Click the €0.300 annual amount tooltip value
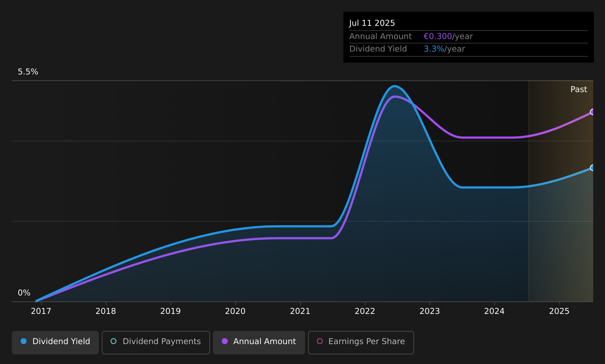 point(438,36)
